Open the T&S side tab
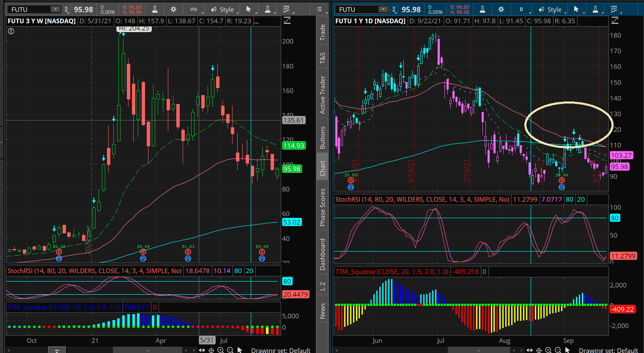Image resolution: width=644 pixels, height=353 pixels. (x=322, y=58)
